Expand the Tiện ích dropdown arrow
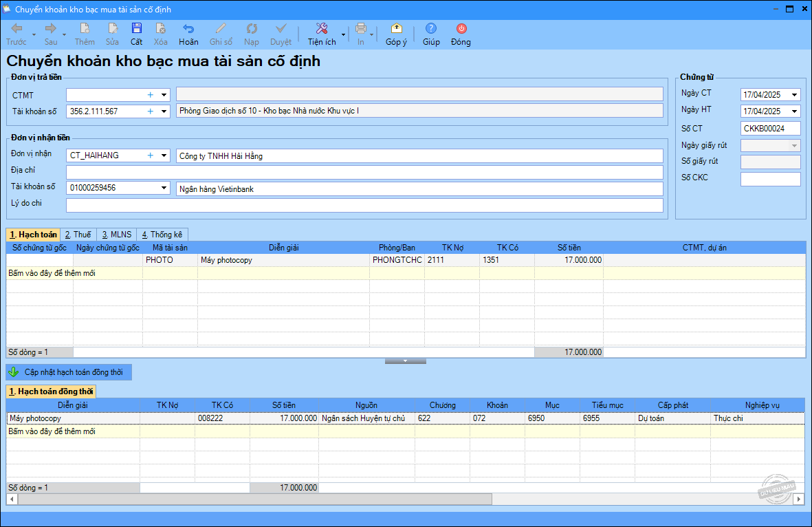 pos(343,35)
